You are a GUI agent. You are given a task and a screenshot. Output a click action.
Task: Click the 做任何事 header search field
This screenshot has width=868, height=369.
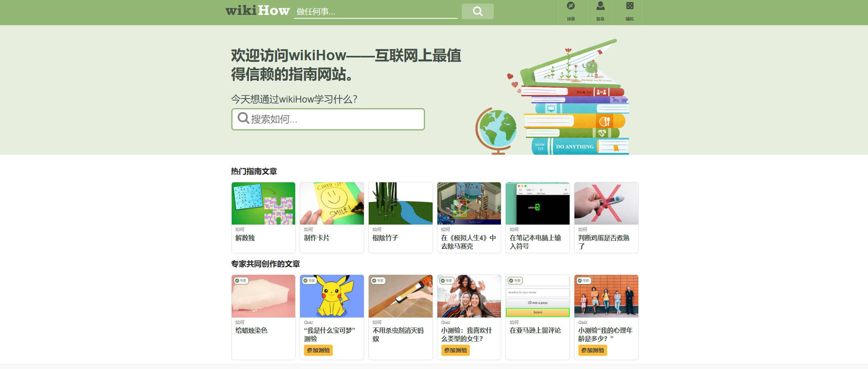(x=375, y=11)
